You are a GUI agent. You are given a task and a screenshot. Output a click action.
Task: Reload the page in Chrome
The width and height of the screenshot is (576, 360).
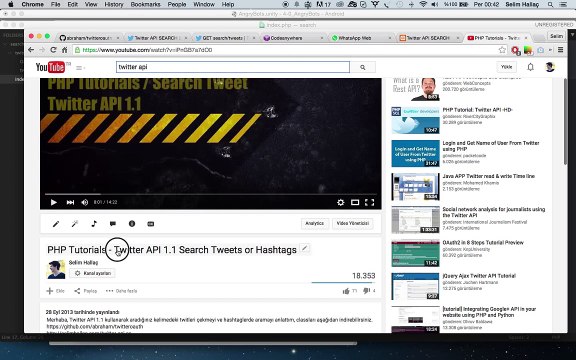(x=53, y=50)
